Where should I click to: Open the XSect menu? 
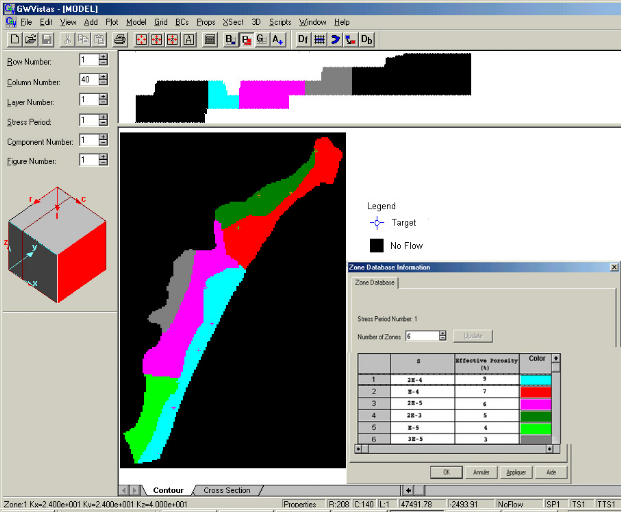233,21
